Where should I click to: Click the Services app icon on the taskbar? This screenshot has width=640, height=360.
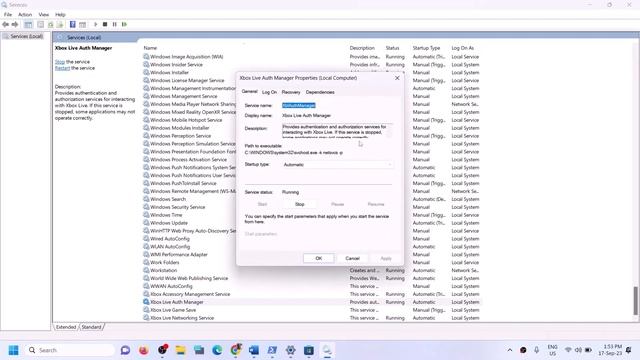327,350
